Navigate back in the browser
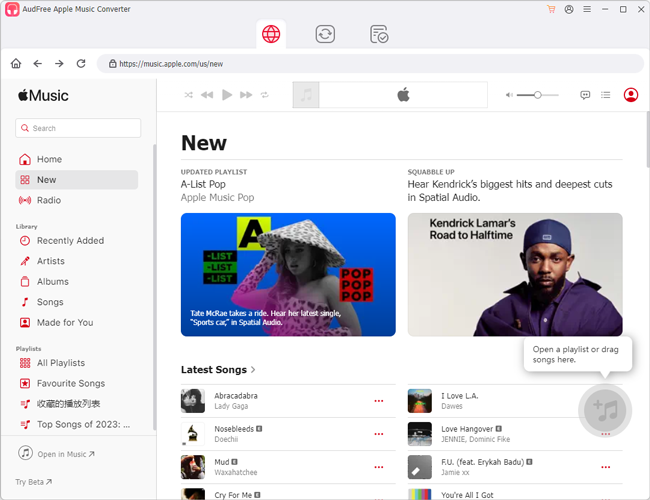 coord(38,63)
